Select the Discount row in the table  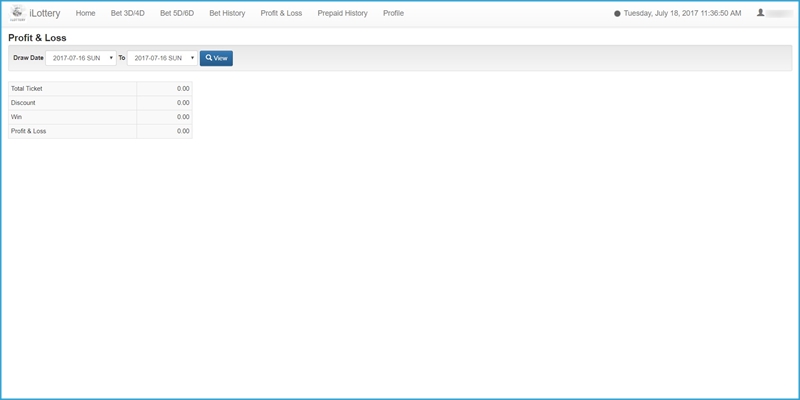100,103
